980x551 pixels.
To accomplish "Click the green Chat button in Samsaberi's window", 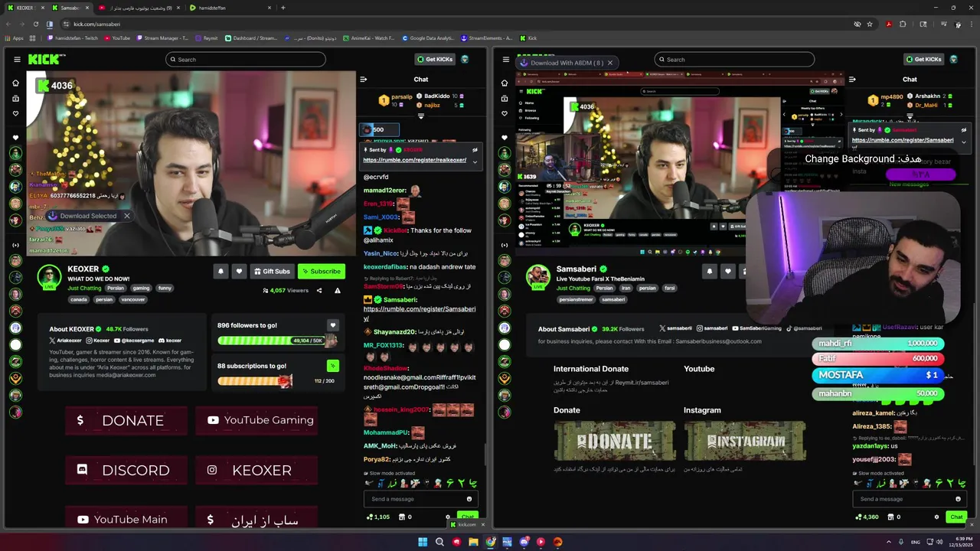I will [956, 517].
